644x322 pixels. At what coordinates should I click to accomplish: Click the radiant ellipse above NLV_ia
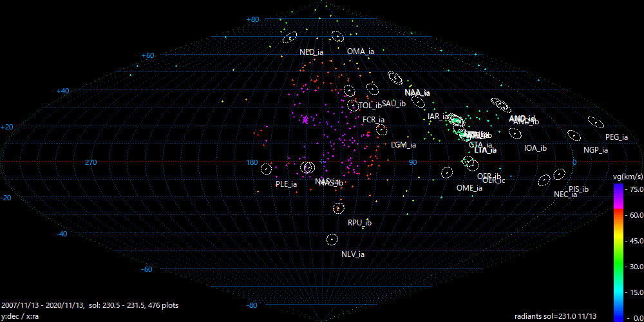click(x=332, y=240)
